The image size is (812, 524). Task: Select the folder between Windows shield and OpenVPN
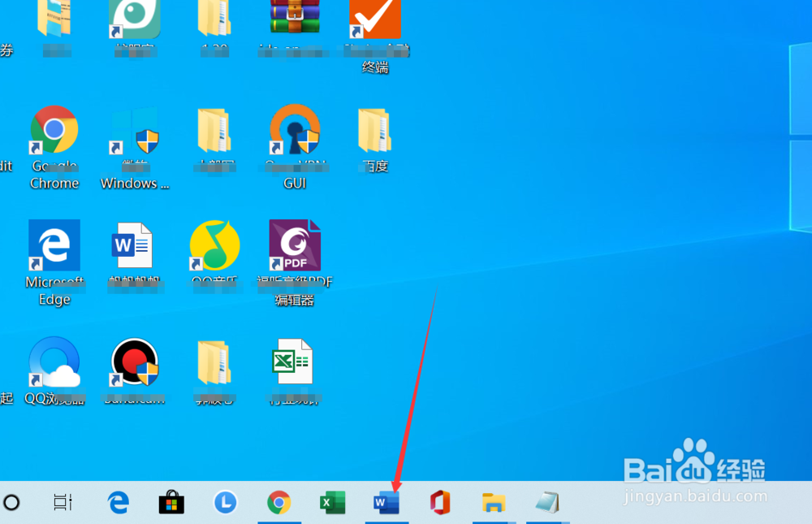214,130
